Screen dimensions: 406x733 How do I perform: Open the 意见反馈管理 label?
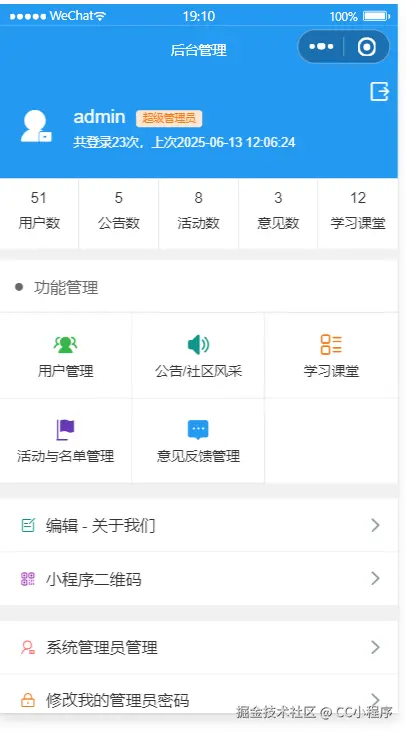click(x=198, y=456)
